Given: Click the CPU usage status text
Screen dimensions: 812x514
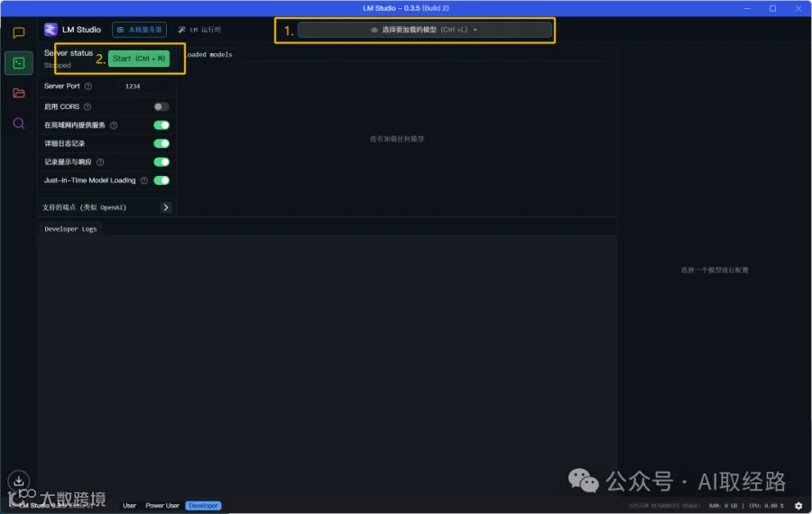Looking at the screenshot, I should [x=766, y=506].
